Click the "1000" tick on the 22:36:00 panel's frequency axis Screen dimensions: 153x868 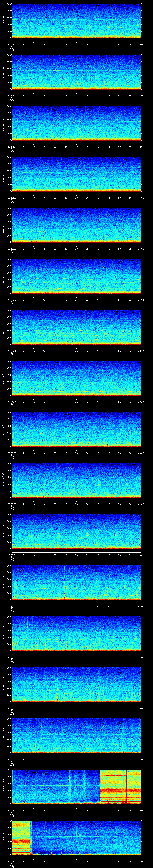click(x=8, y=362)
